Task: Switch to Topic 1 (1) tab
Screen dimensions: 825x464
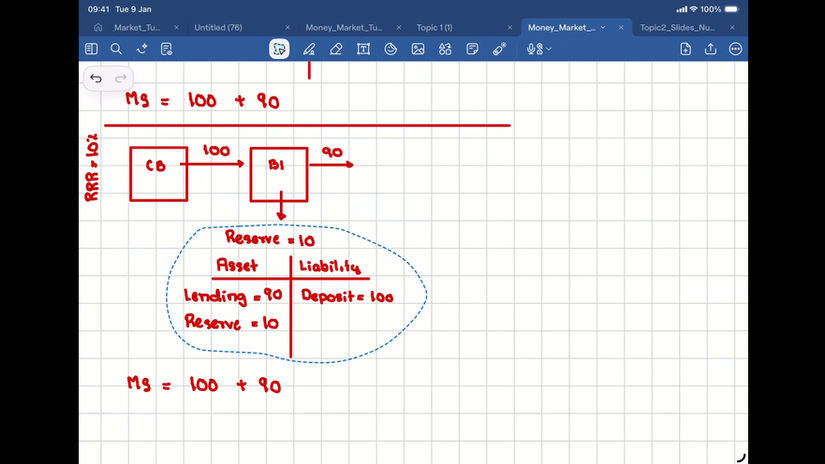Action: tap(435, 27)
